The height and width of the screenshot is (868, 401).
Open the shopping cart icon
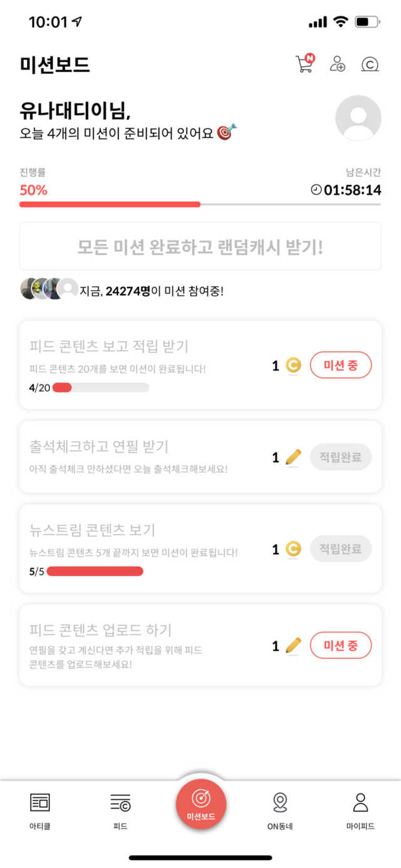pos(305,64)
